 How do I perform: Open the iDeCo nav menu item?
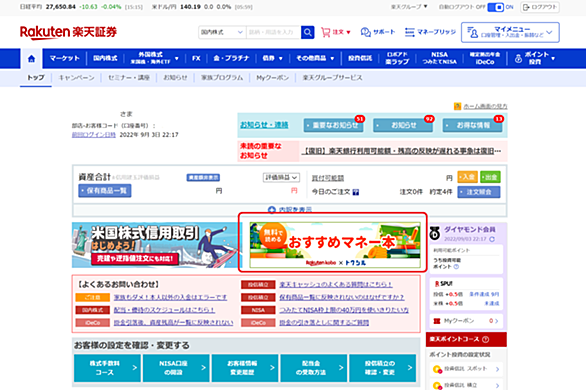coord(485,58)
